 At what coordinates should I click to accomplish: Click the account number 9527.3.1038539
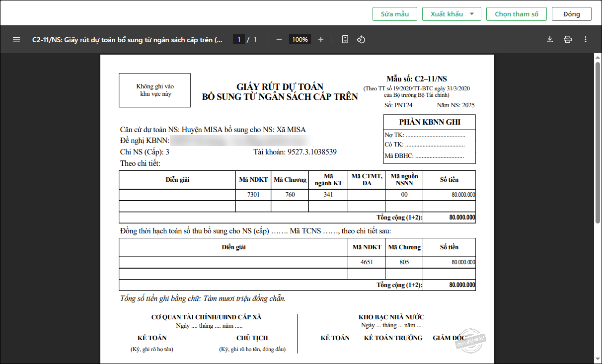click(312, 152)
